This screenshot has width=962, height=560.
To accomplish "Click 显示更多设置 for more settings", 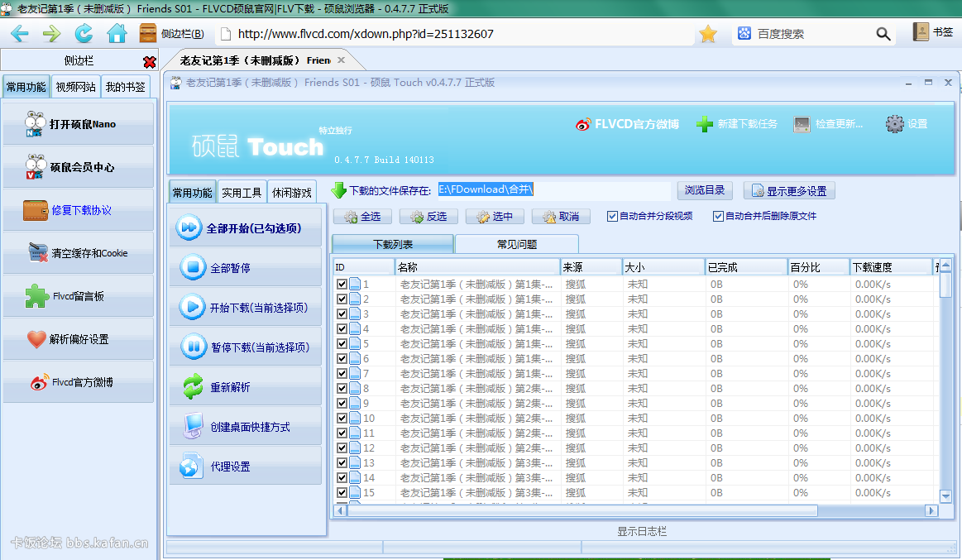I will [789, 190].
